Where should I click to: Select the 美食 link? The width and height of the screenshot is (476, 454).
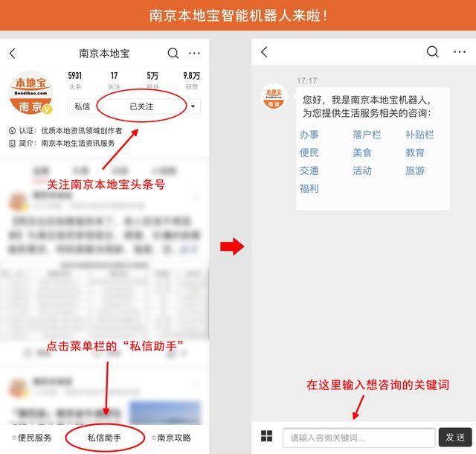[x=362, y=153]
